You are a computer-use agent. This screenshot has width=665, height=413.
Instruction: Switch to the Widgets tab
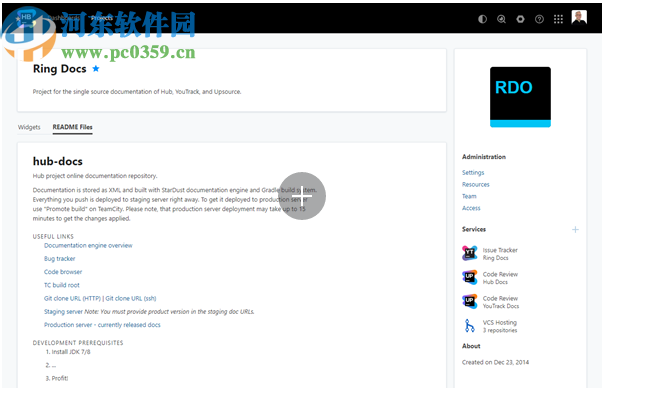[x=29, y=127]
